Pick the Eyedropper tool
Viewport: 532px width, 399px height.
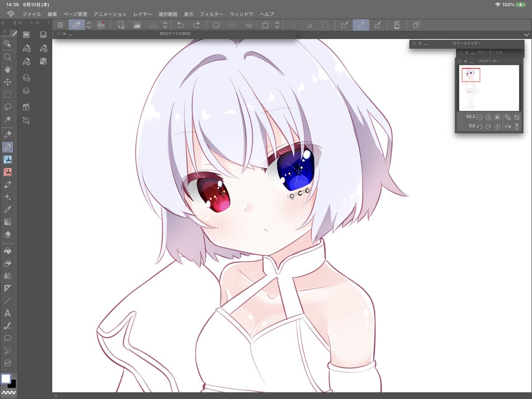pos(8,209)
